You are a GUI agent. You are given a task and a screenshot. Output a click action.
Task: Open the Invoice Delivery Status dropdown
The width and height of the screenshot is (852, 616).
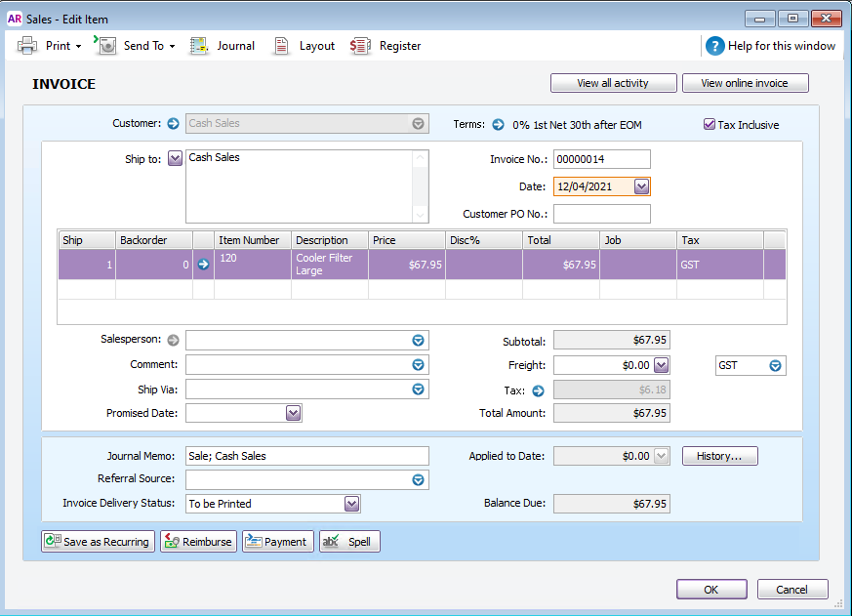pyautogui.click(x=352, y=504)
